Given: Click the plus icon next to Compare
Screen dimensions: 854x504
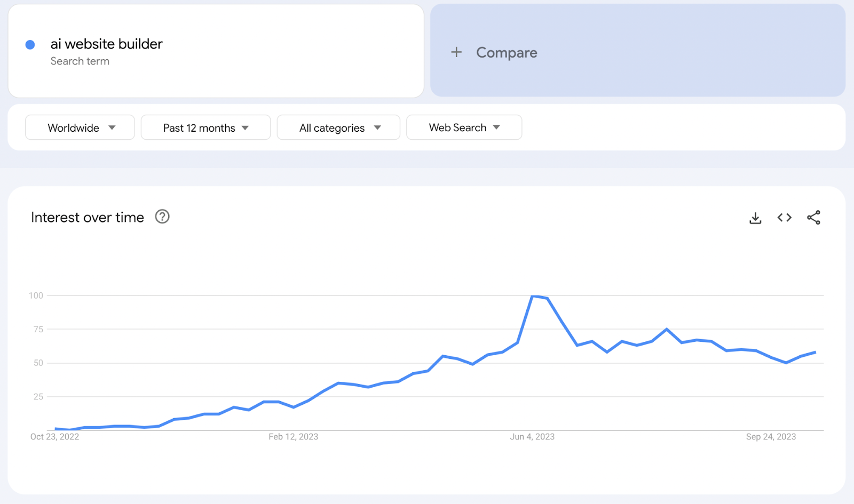Looking at the screenshot, I should [x=456, y=52].
